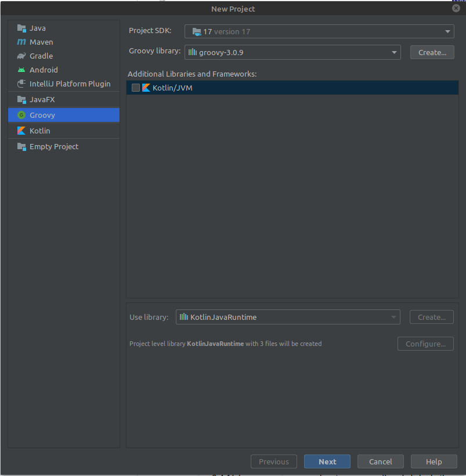Open Help for New Project dialog

[434, 461]
